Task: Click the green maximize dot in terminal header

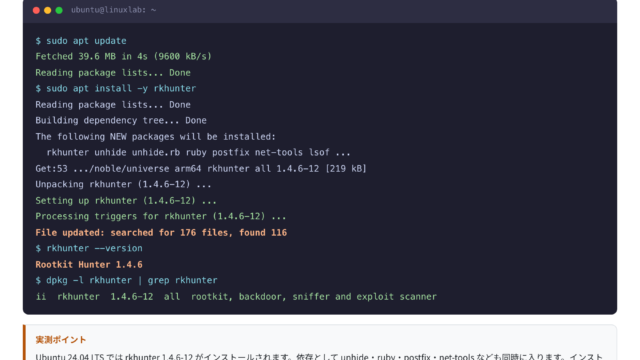Action: [59, 10]
